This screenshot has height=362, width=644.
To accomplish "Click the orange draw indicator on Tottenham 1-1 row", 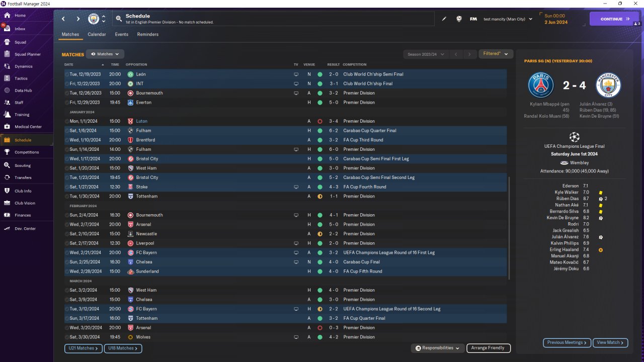I will [x=320, y=197].
